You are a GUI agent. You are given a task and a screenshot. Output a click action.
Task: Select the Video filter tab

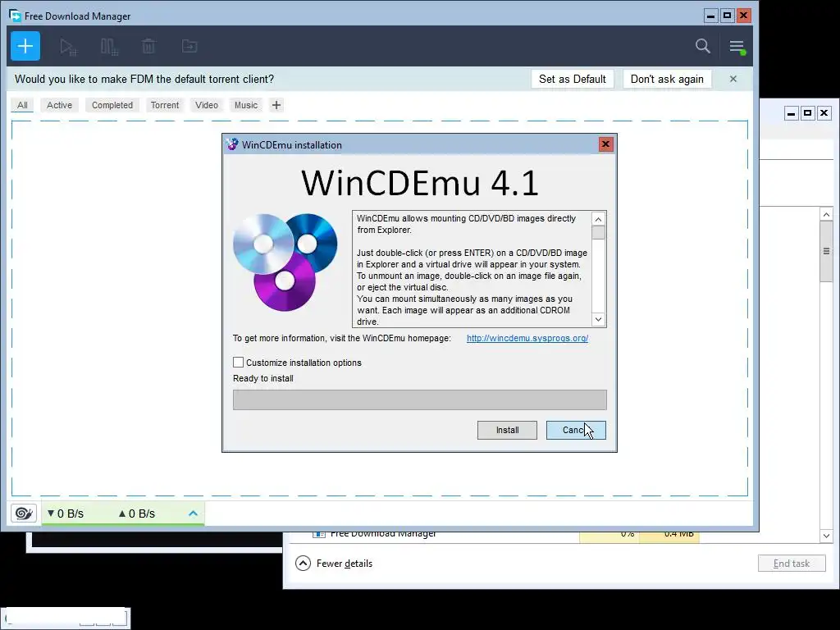pos(207,105)
